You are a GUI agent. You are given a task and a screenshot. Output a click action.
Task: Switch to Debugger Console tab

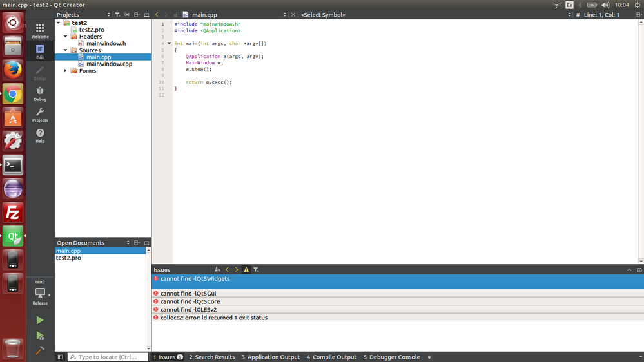click(x=392, y=357)
